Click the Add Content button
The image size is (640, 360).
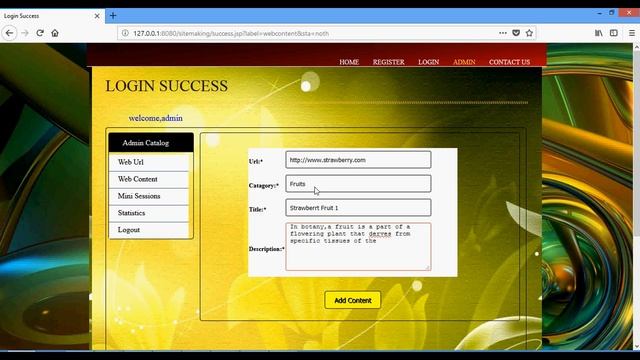[x=353, y=300]
